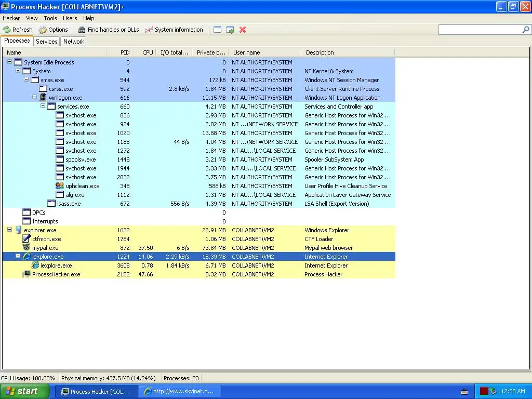Click the Mypal web browser description
532x399 pixels.
point(328,248)
